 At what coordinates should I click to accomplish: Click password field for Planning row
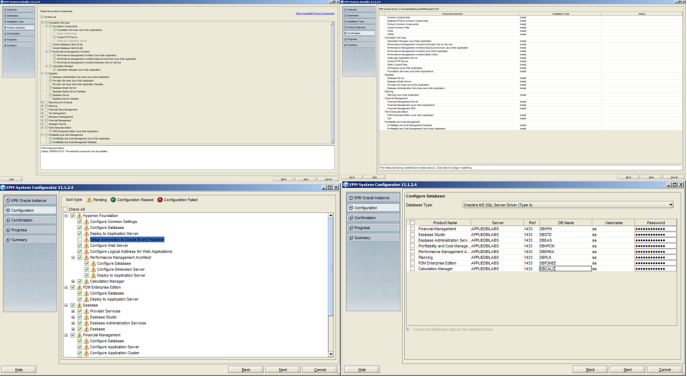(x=655, y=257)
